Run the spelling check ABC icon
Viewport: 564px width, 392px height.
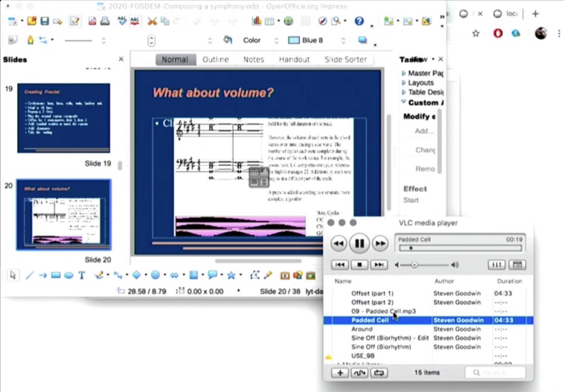click(x=122, y=21)
